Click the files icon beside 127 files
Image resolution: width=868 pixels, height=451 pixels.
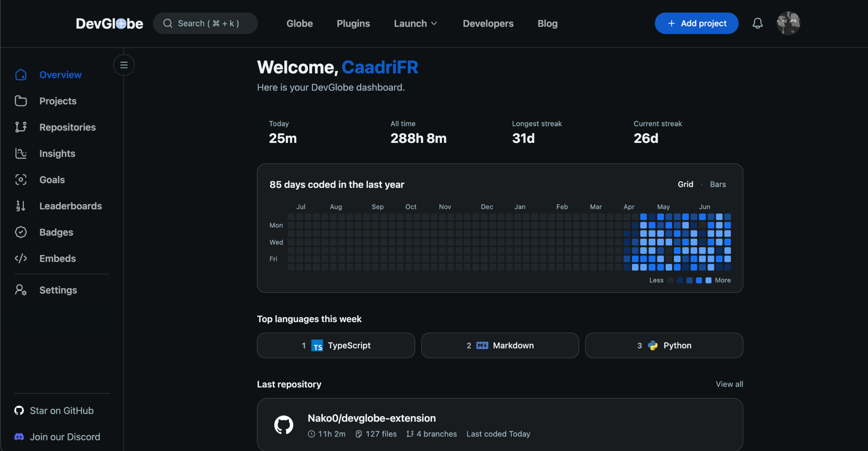pos(359,434)
